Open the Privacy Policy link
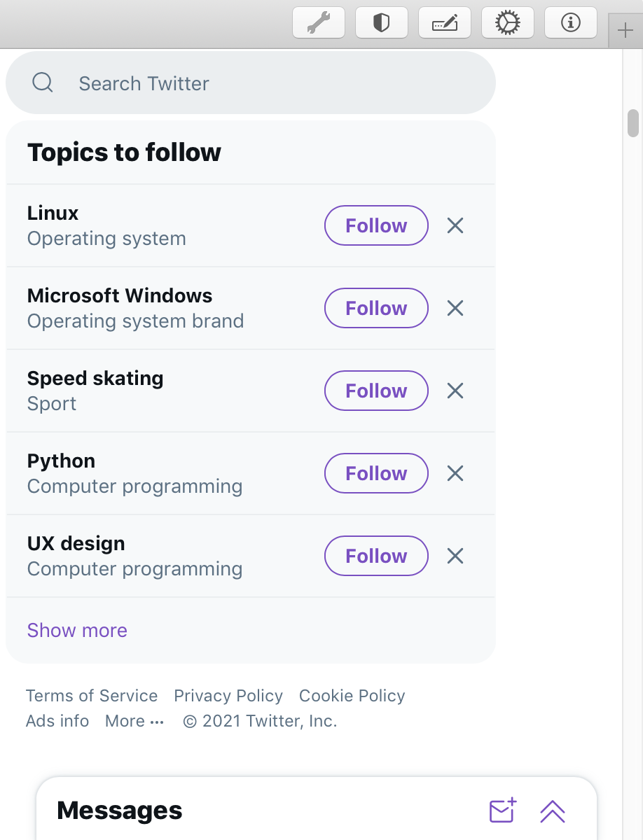643x840 pixels. tap(228, 696)
